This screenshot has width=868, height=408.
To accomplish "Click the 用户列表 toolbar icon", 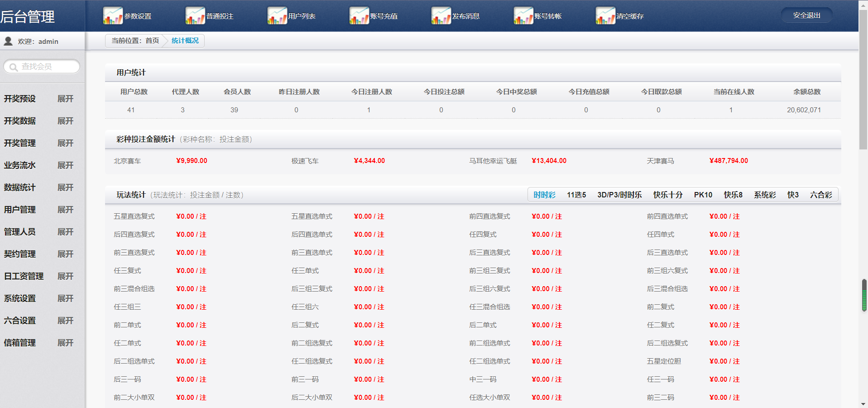I will [277, 16].
